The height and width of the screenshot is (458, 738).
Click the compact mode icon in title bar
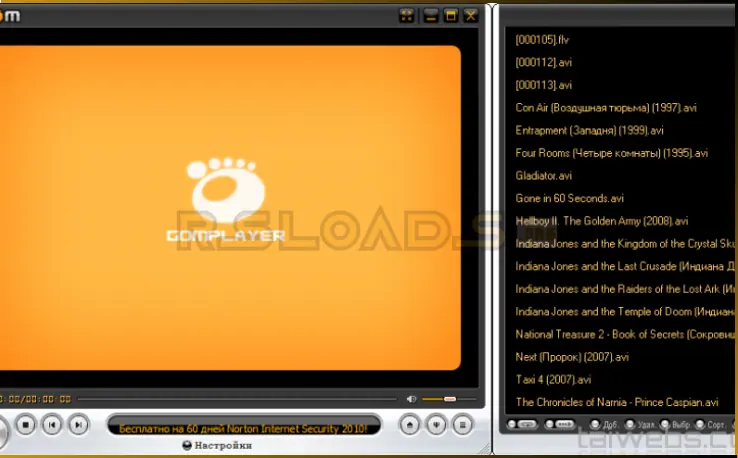click(407, 15)
